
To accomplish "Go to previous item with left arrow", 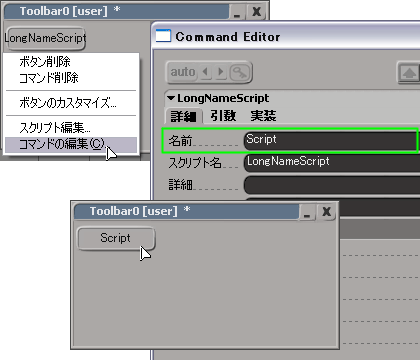I will coord(206,72).
